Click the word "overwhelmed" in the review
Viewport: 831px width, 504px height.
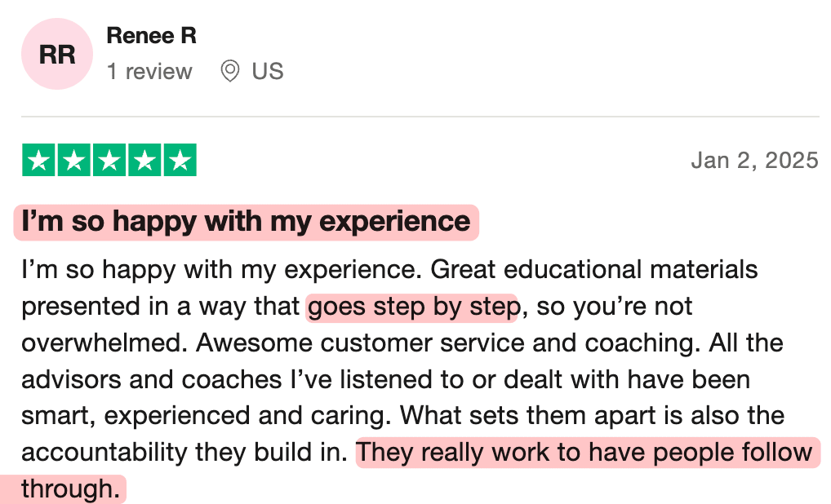pos(104,343)
